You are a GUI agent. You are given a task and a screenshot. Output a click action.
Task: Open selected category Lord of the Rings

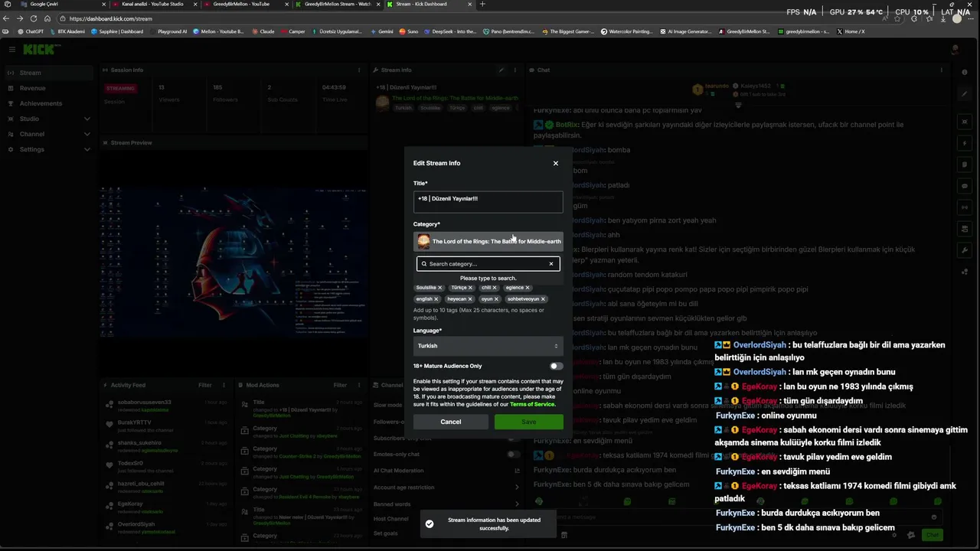click(488, 241)
